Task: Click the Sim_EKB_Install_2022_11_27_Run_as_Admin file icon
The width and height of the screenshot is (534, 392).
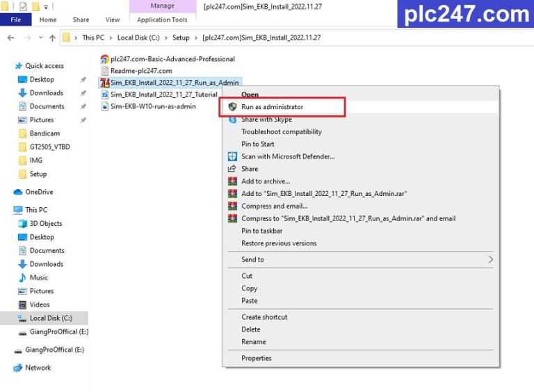Action: pos(105,83)
